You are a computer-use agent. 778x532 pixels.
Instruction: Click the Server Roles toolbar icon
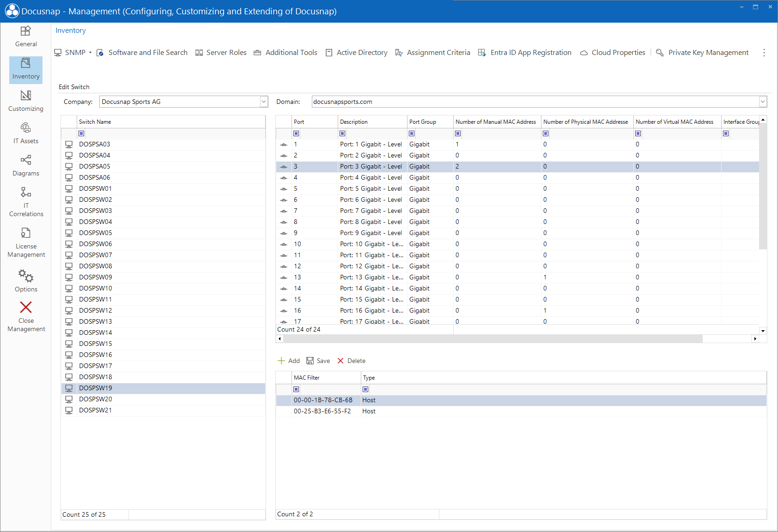pyautogui.click(x=199, y=53)
